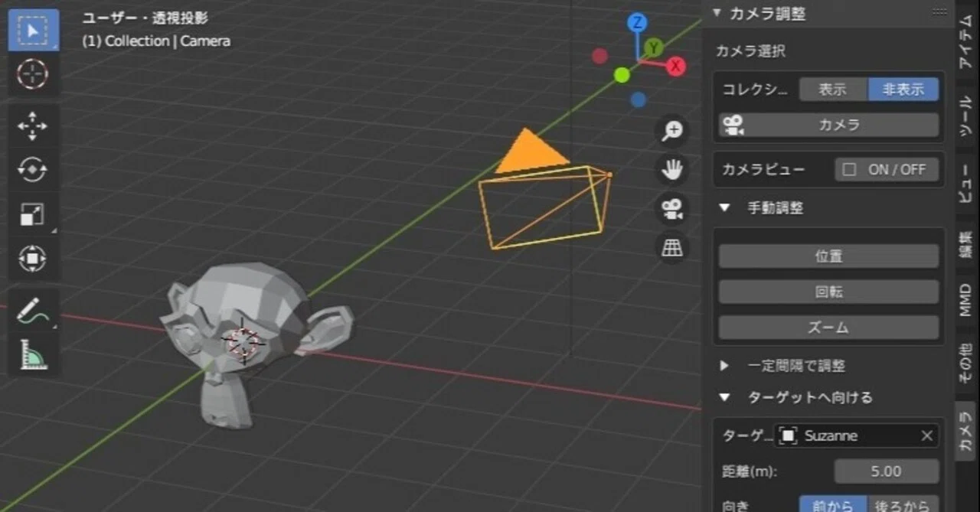980x512 pixels.
Task: Set collection visibility to 非表示
Action: point(903,89)
